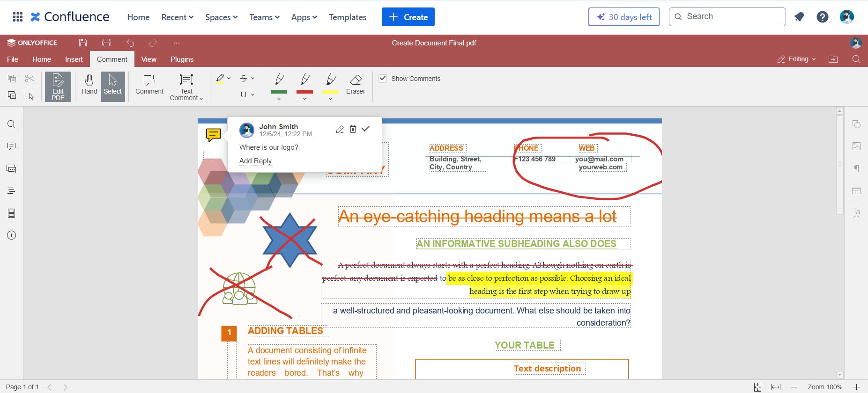Open the strikethrough color dropdown arrow
This screenshot has height=393, width=868.
point(253,78)
